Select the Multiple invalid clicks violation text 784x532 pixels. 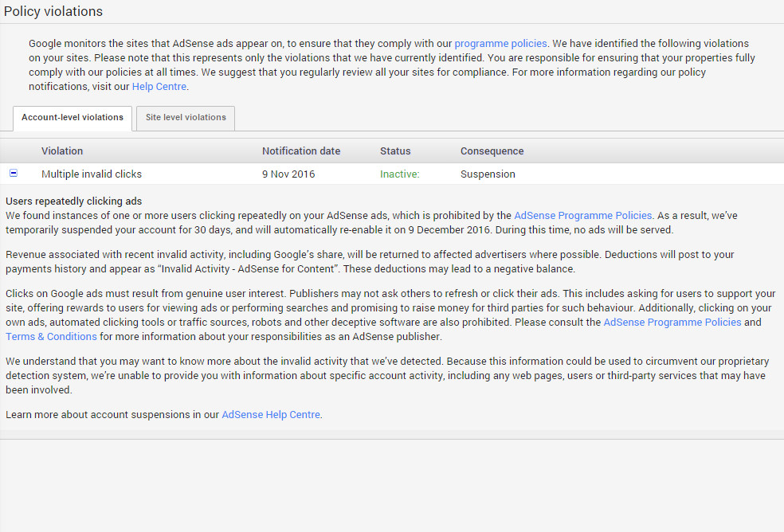point(92,174)
